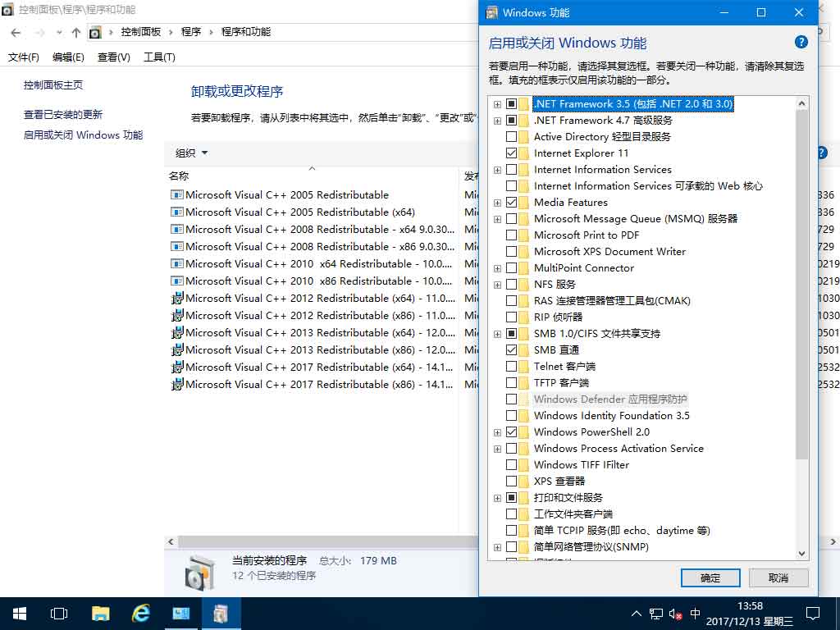Click the icon of Visual C++ 2017 Redistributable (x86)

[177, 384]
